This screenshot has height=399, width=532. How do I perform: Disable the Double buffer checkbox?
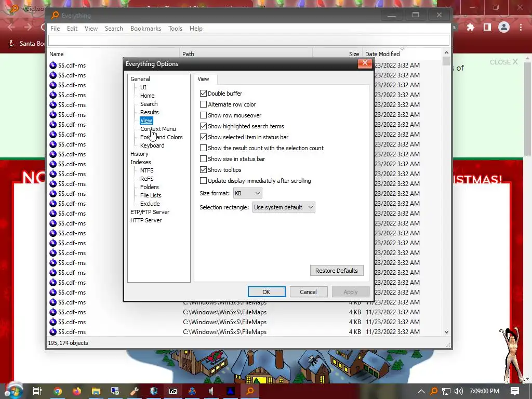(x=203, y=94)
